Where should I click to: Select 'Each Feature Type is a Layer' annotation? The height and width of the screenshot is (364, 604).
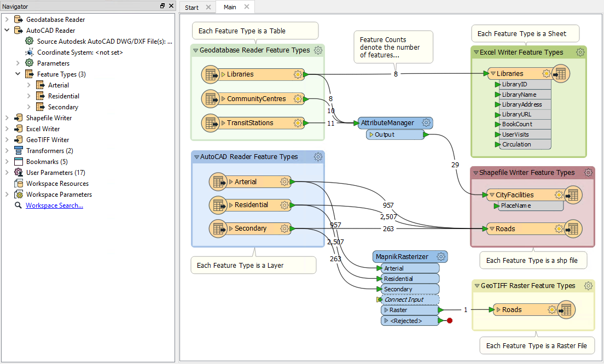(x=253, y=266)
